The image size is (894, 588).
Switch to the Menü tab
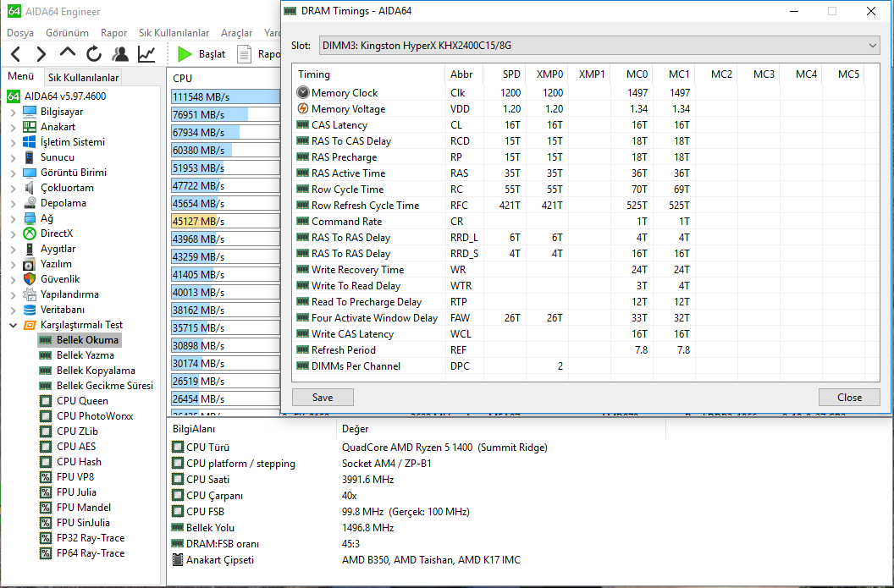tap(20, 76)
